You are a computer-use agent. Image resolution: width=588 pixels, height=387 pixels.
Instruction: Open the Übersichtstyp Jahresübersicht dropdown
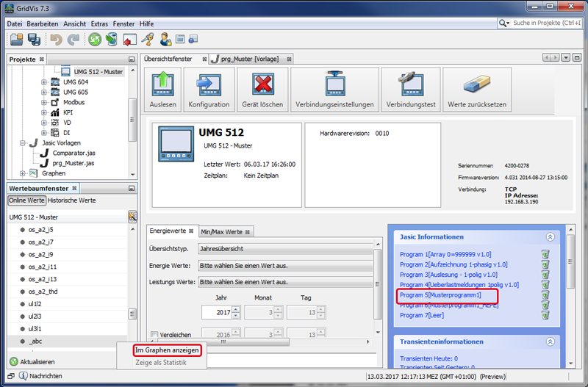(285, 249)
